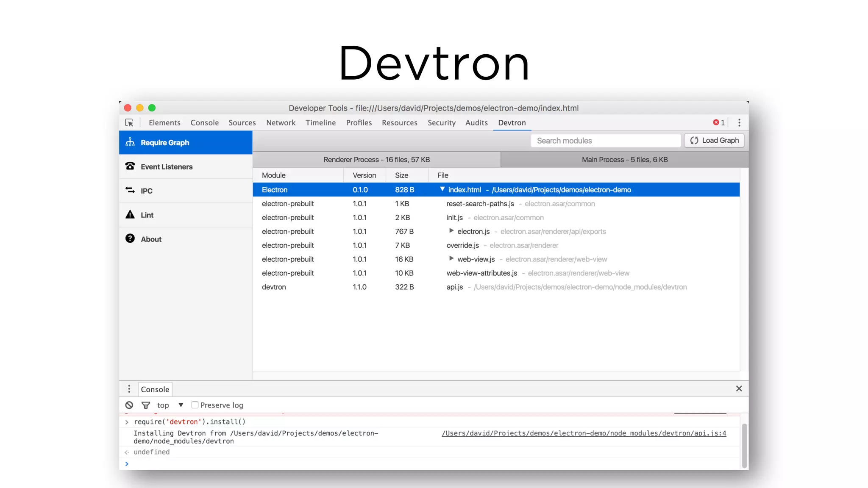Click the Installing Devtron log message

(x=256, y=437)
